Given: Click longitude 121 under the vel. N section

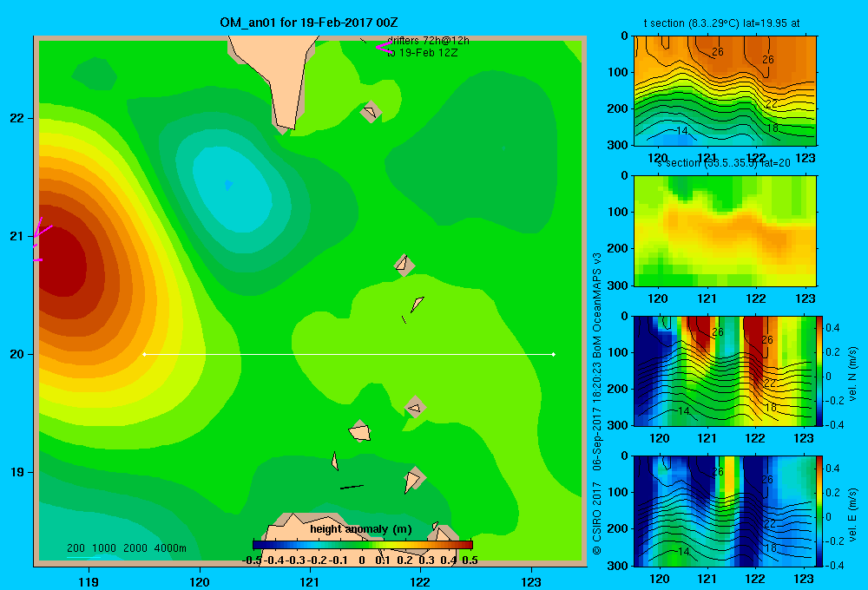Looking at the screenshot, I should (x=707, y=438).
